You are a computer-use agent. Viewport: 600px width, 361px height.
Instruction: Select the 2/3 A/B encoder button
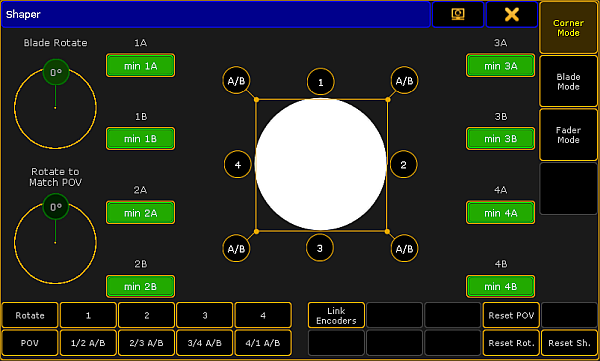147,343
